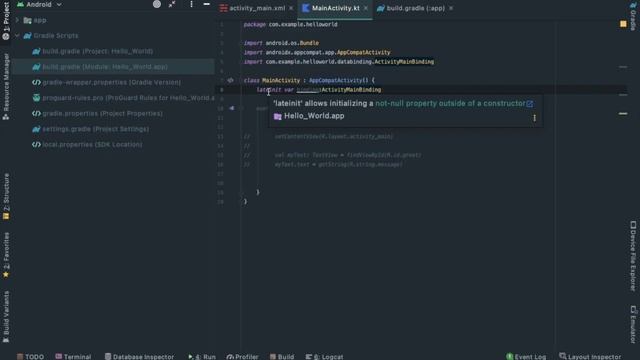Click the Gradle icon on build.gradle (:app) tab
The height and width of the screenshot is (360, 640).
tap(380, 8)
